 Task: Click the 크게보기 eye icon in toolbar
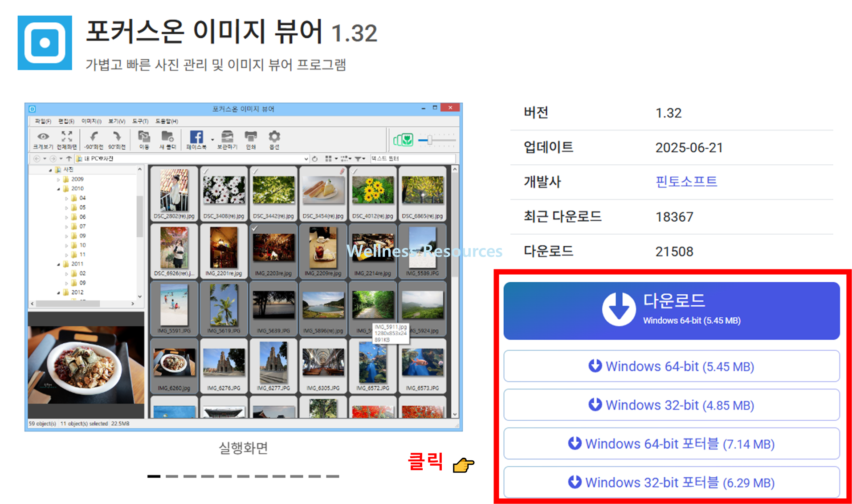coord(43,137)
